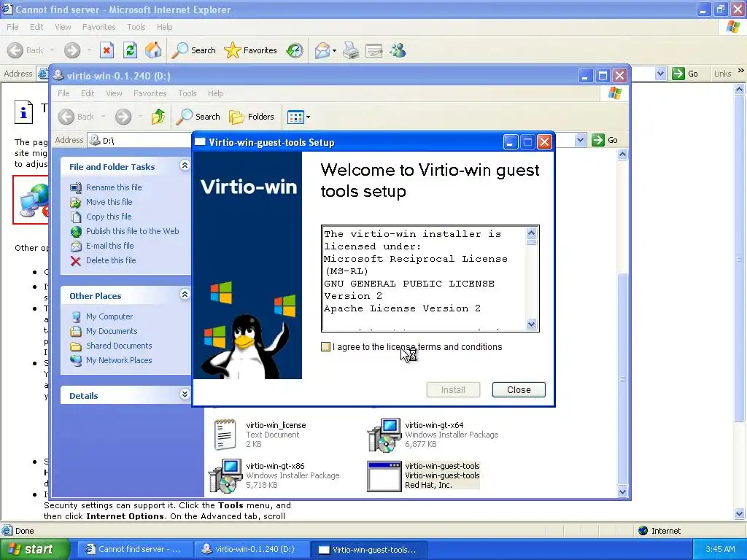Click the Windows start button
The width and height of the screenshot is (747, 560).
coord(34,549)
